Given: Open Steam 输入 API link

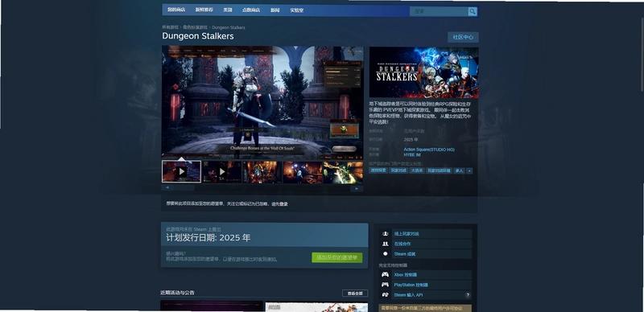Looking at the screenshot, I should pyautogui.click(x=408, y=295).
